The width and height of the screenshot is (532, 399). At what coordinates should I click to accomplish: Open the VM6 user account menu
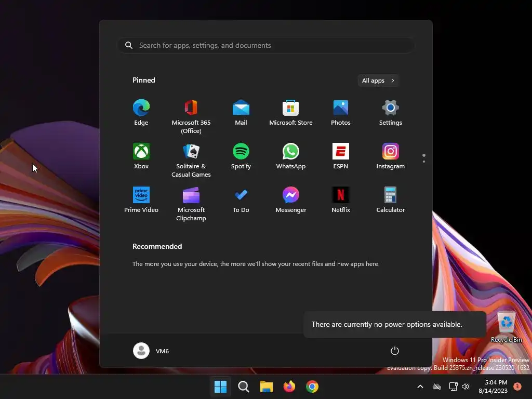(151, 351)
